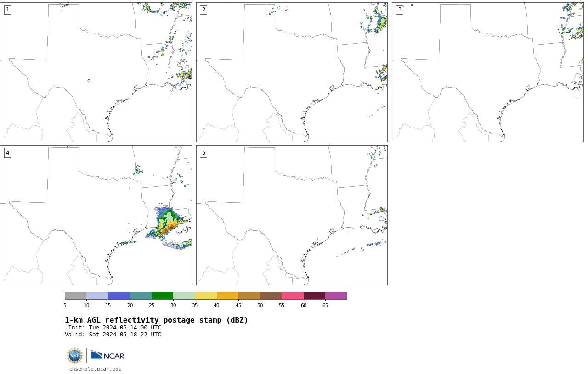Click the heavy storm cell in panel 4
This screenshot has height=374, width=588.
click(x=168, y=223)
